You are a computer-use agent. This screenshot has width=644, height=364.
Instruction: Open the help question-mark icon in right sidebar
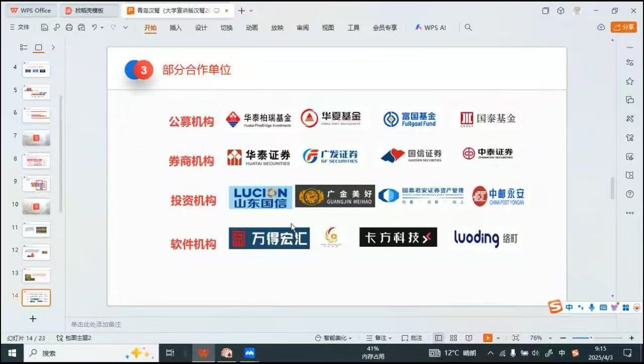629,194
